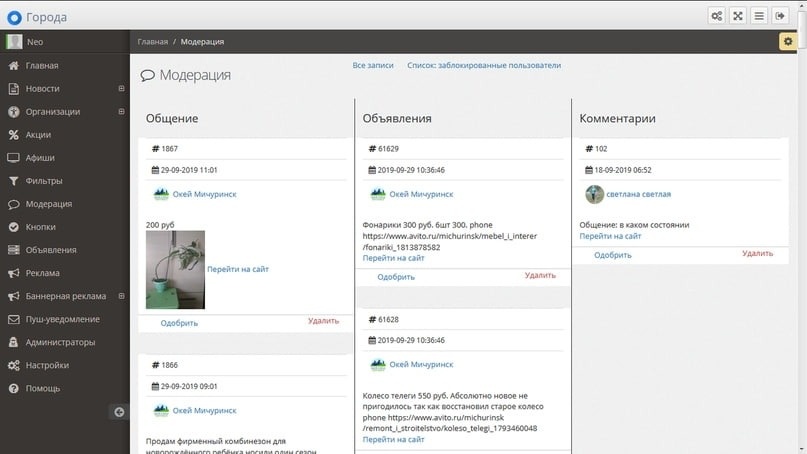The width and height of the screenshot is (807, 454).
Task: Click Перейти на сайт beside plant photo
Action: pos(238,269)
